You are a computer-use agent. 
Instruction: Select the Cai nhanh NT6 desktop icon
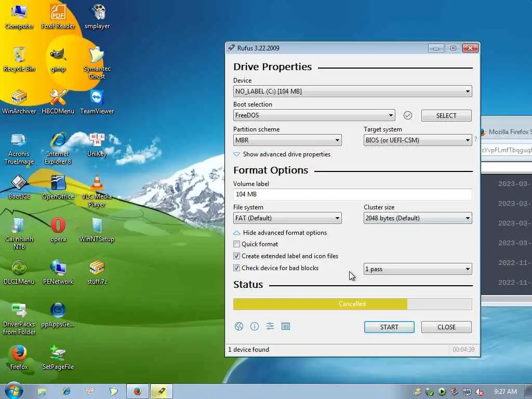point(19,233)
